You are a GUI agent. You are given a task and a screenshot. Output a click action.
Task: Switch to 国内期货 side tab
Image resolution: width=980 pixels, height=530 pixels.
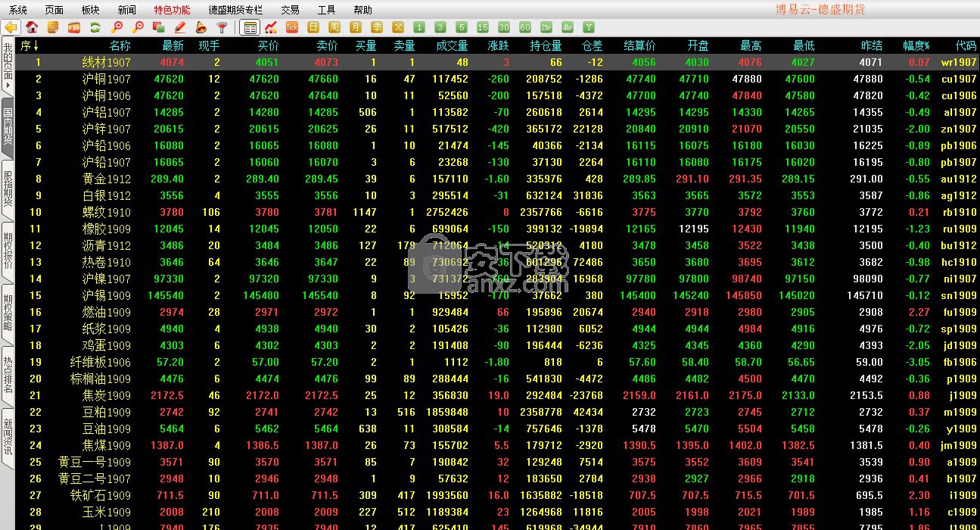[8, 127]
